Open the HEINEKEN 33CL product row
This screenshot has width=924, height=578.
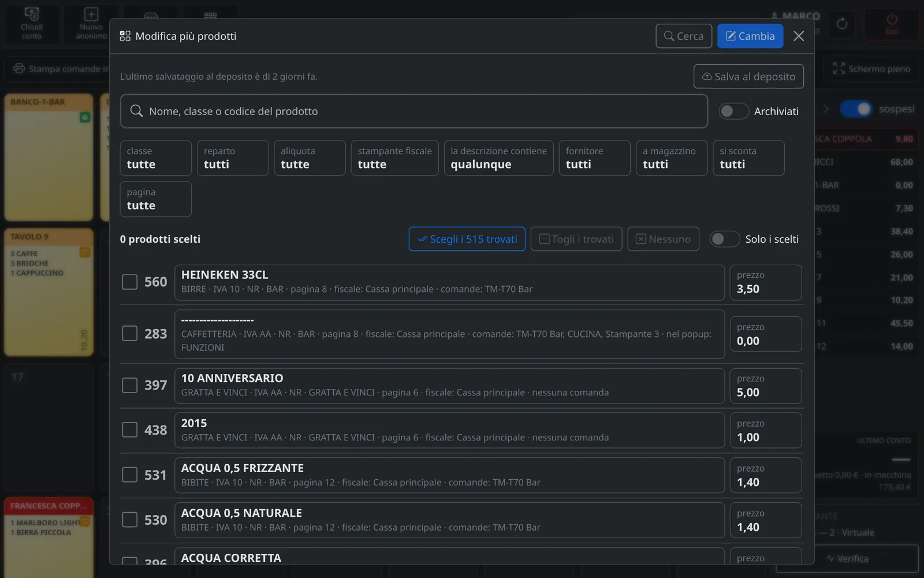coord(449,282)
